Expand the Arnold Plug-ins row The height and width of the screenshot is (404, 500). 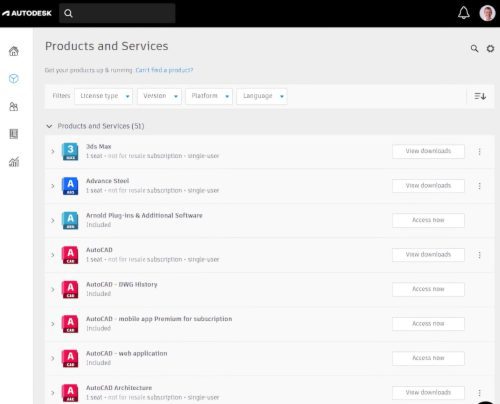(52, 220)
